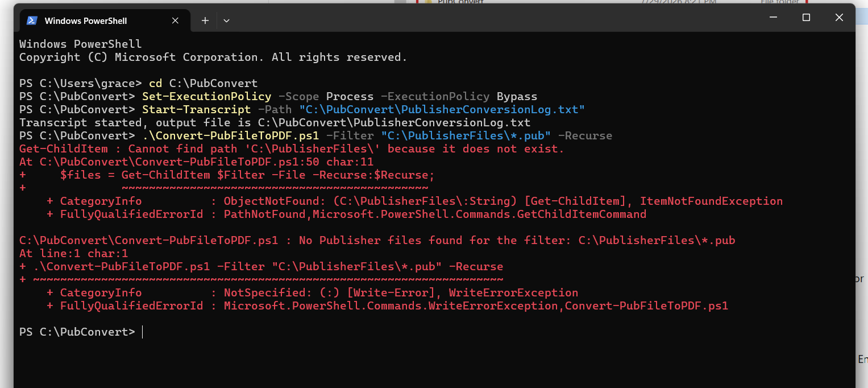Click the 'Bypass' argument value
This screenshot has width=868, height=388.
click(x=517, y=96)
